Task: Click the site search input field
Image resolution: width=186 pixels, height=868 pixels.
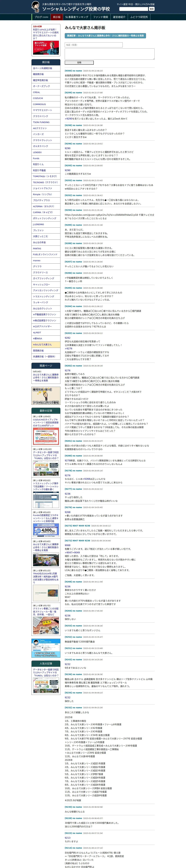Action: click(x=134, y=9)
